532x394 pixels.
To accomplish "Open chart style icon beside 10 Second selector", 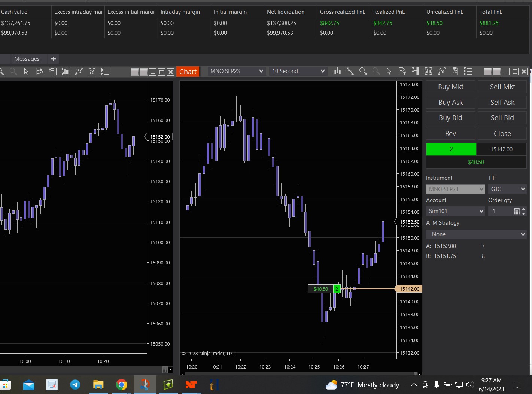I will pyautogui.click(x=337, y=71).
